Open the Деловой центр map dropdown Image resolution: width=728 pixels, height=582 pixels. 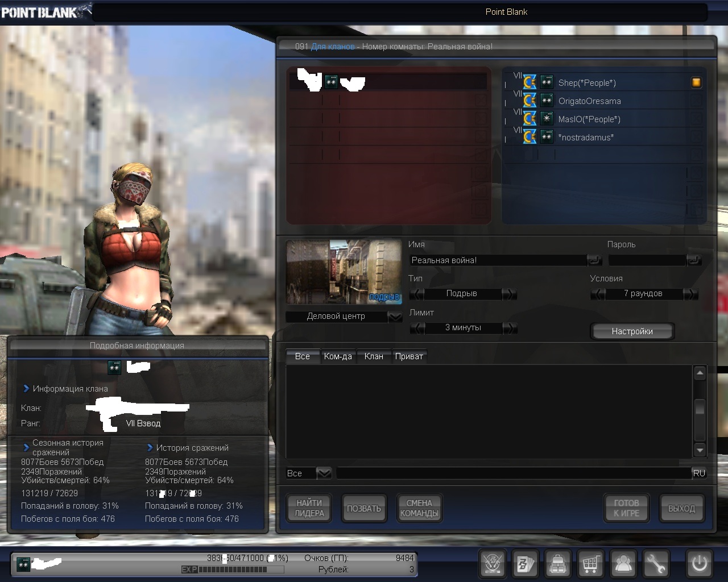[395, 317]
